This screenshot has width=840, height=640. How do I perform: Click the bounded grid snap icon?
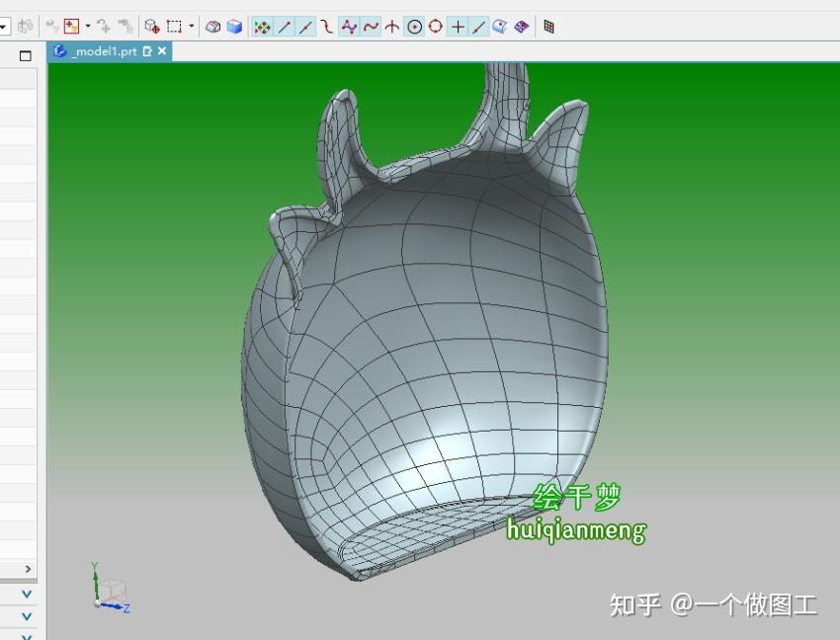click(548, 27)
